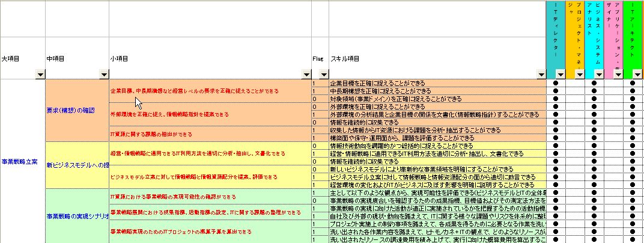Screen dimensions: 644x243
Task: Select the orange プロジェクト・マネージャ header cell
Action: point(575,40)
